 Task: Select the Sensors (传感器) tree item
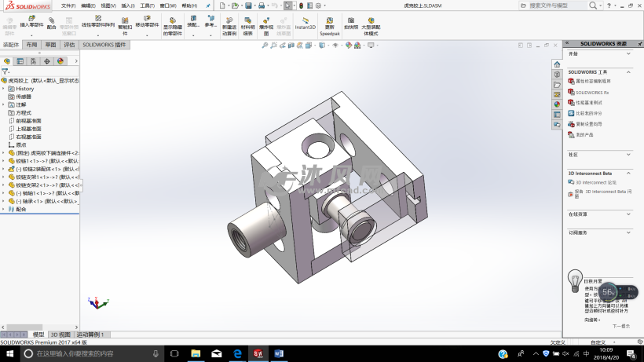(x=24, y=97)
